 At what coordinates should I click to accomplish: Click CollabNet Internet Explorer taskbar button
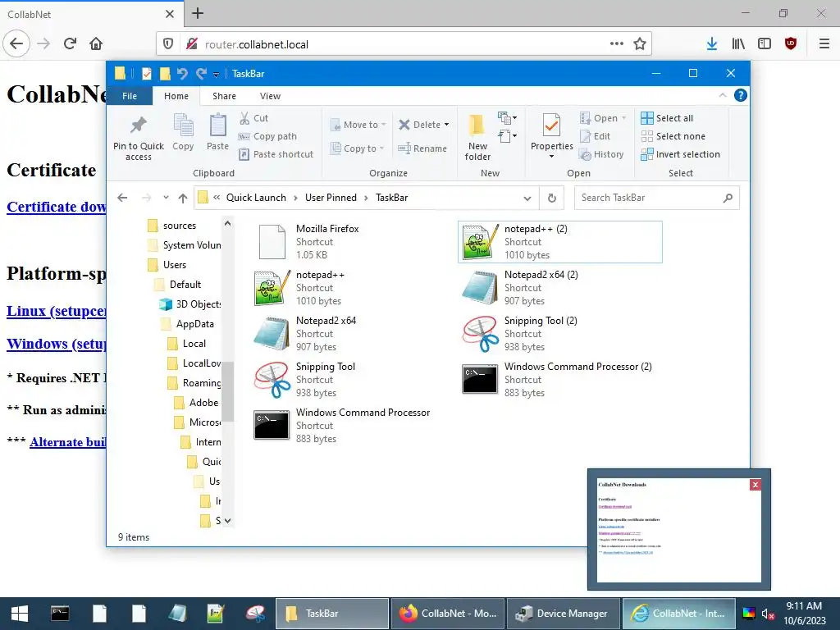tap(678, 614)
